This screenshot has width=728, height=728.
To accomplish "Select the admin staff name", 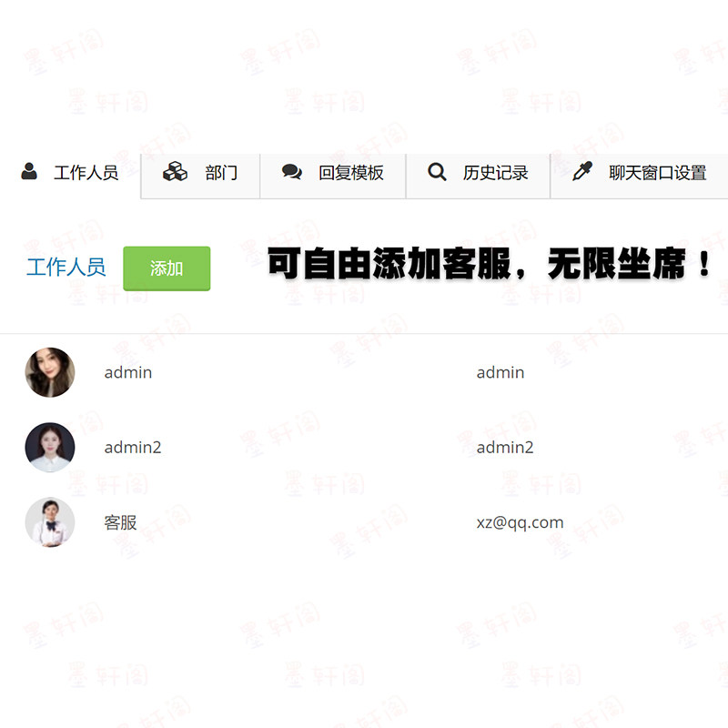I will 128,372.
